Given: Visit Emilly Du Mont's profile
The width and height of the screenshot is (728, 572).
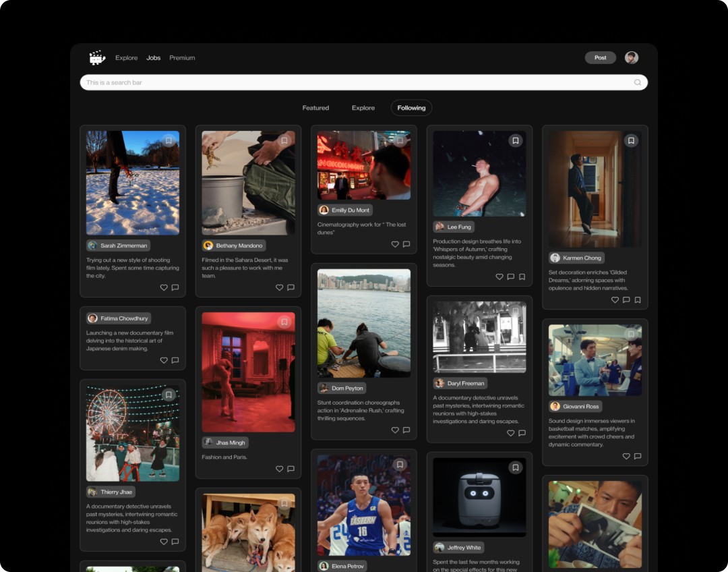Looking at the screenshot, I should coord(345,210).
